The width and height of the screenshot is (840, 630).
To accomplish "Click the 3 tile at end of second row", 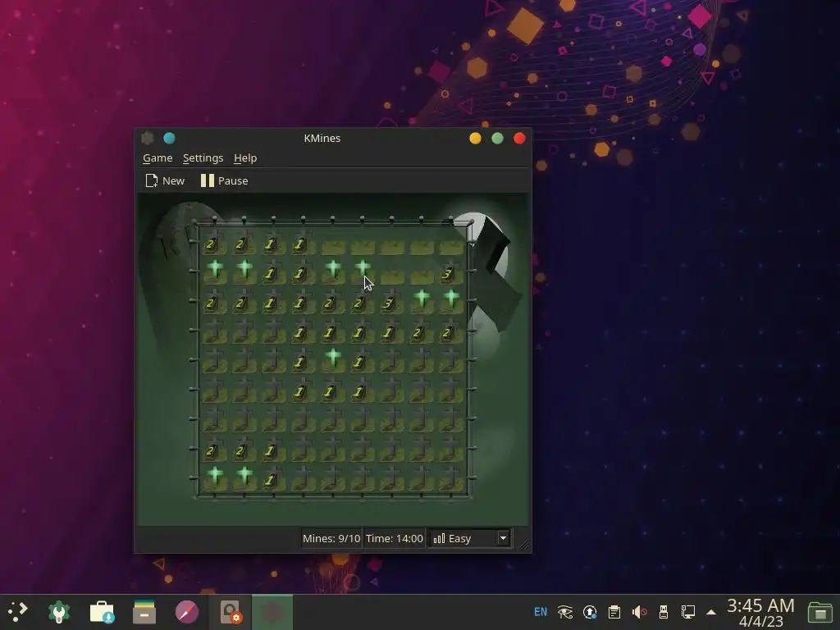I will (451, 272).
